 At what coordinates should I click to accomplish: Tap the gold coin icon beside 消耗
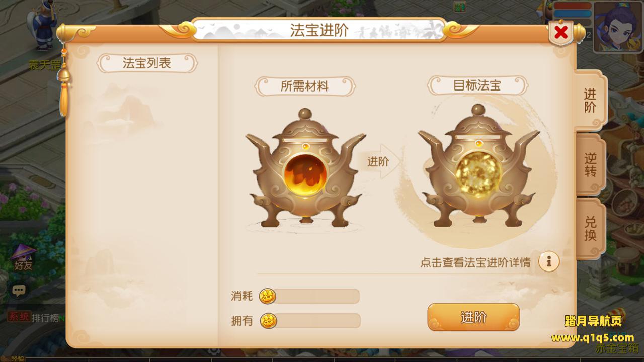(x=268, y=296)
